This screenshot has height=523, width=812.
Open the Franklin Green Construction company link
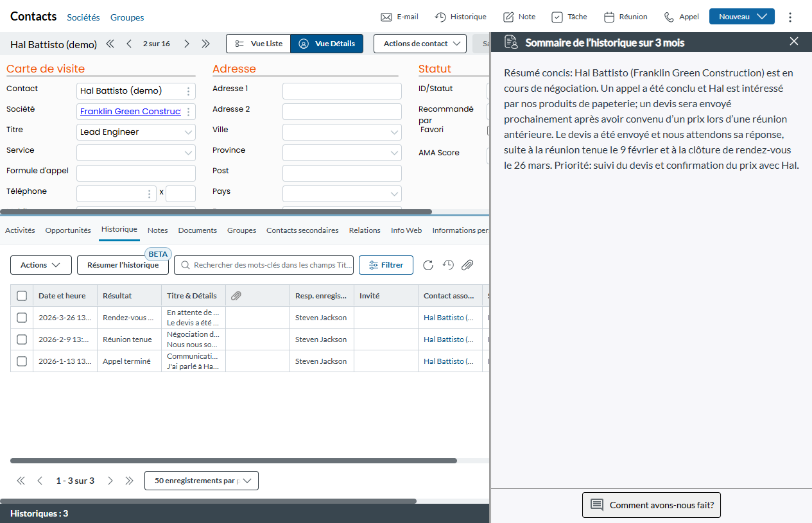[130, 112]
